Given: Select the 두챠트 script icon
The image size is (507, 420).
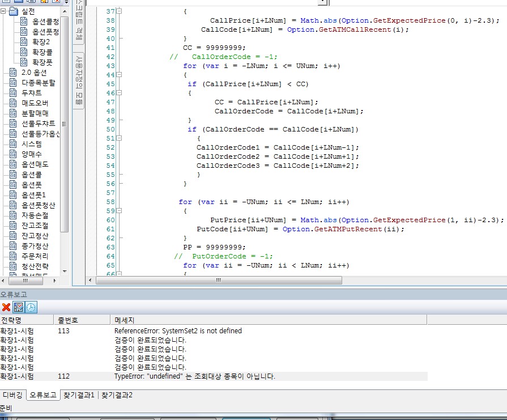Looking at the screenshot, I should coord(13,92).
